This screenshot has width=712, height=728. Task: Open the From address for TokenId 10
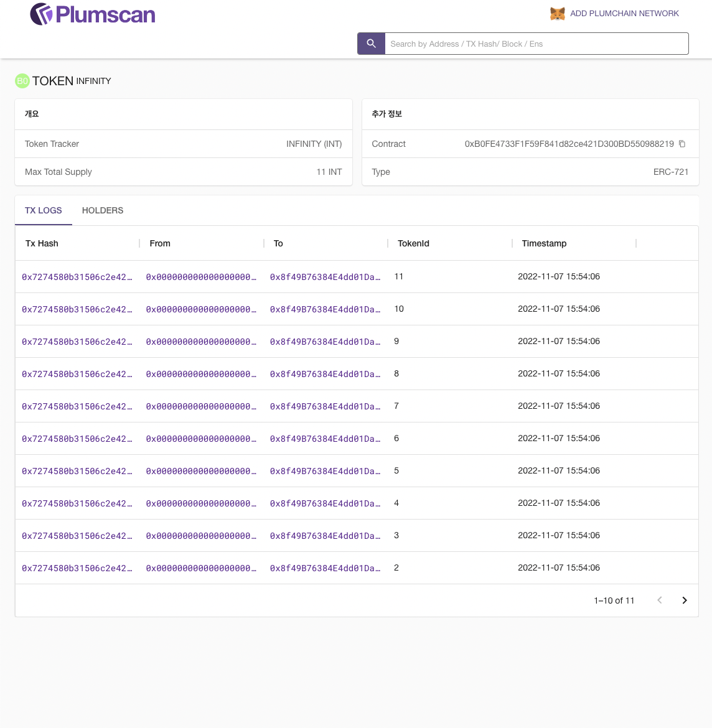click(201, 309)
